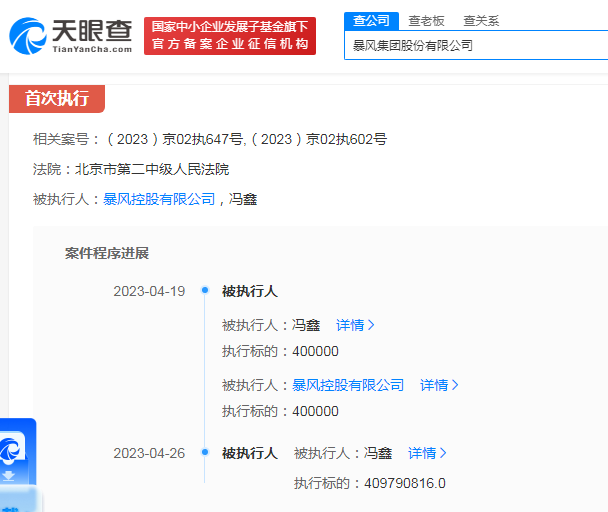Click bold 被执行人 heading at 2023-04-26
608x512 pixels.
(x=250, y=453)
